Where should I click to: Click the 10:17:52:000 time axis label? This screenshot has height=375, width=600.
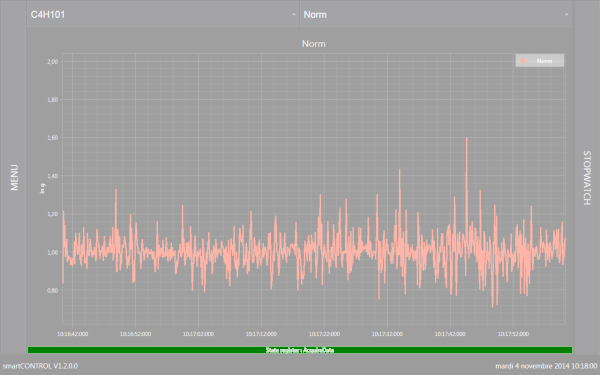point(513,334)
